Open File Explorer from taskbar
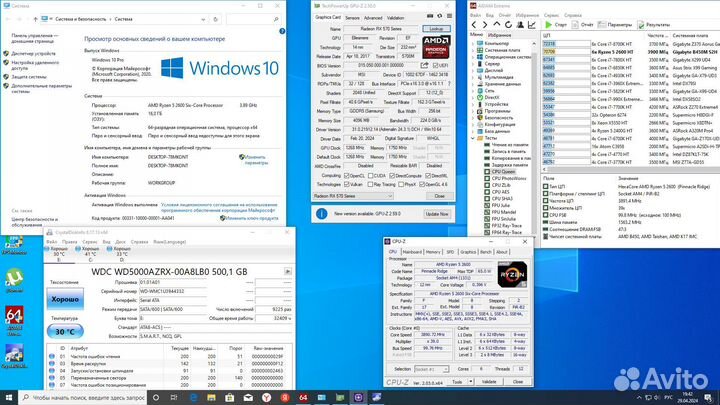This screenshot has width=720, height=405. tap(211, 398)
